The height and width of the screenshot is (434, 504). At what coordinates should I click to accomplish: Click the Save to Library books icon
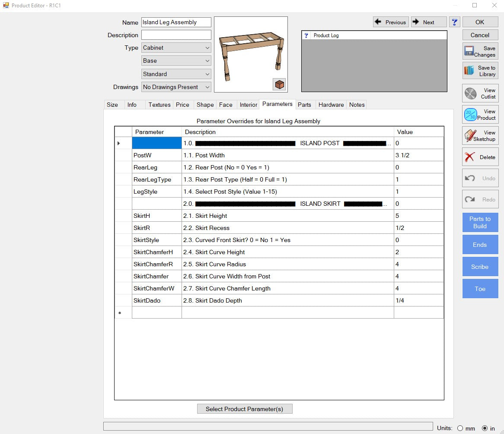pos(469,70)
